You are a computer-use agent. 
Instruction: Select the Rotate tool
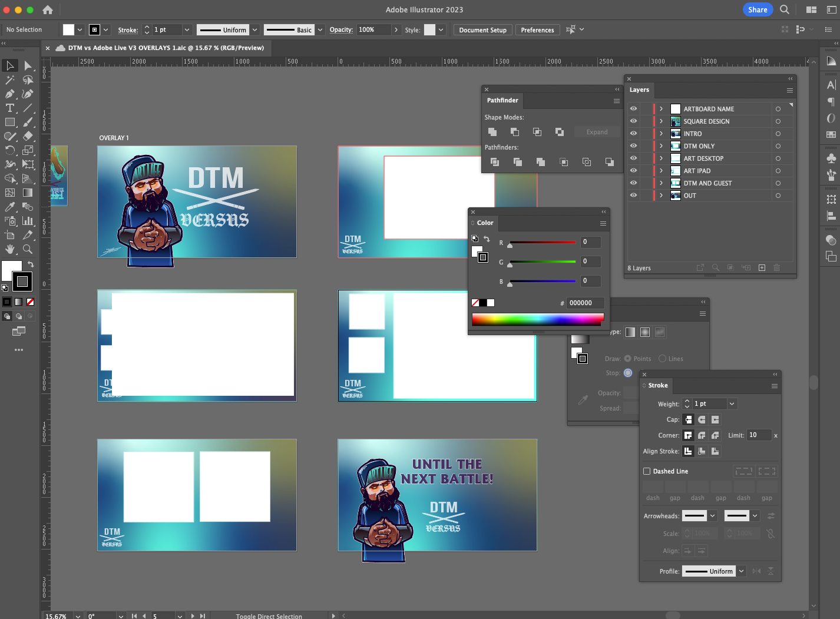click(x=10, y=150)
